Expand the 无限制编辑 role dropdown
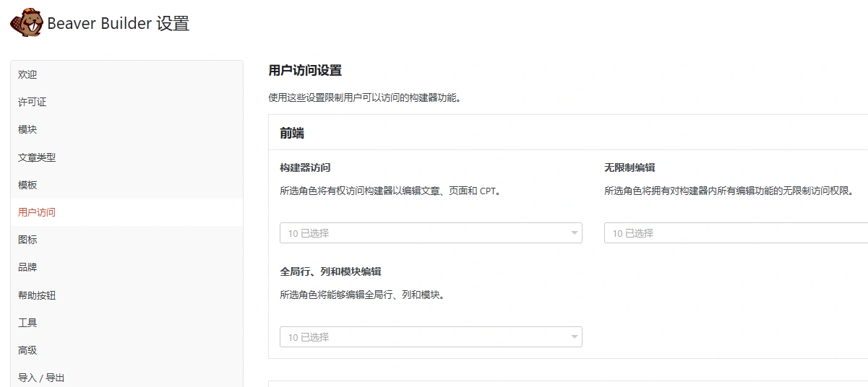The width and height of the screenshot is (868, 387). coord(736,232)
